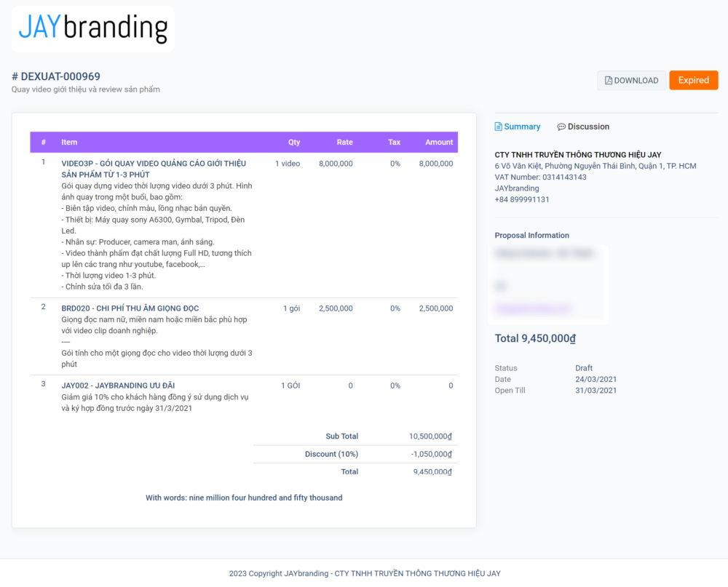Click the Item column header
The width and height of the screenshot is (728, 587).
click(x=69, y=142)
